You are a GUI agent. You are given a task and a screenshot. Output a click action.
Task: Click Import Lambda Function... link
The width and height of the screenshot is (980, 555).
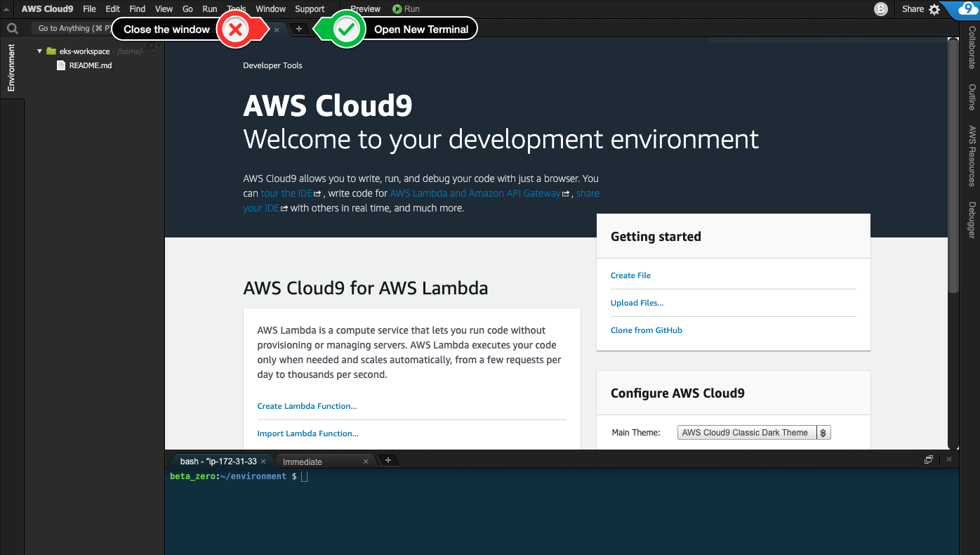point(307,433)
